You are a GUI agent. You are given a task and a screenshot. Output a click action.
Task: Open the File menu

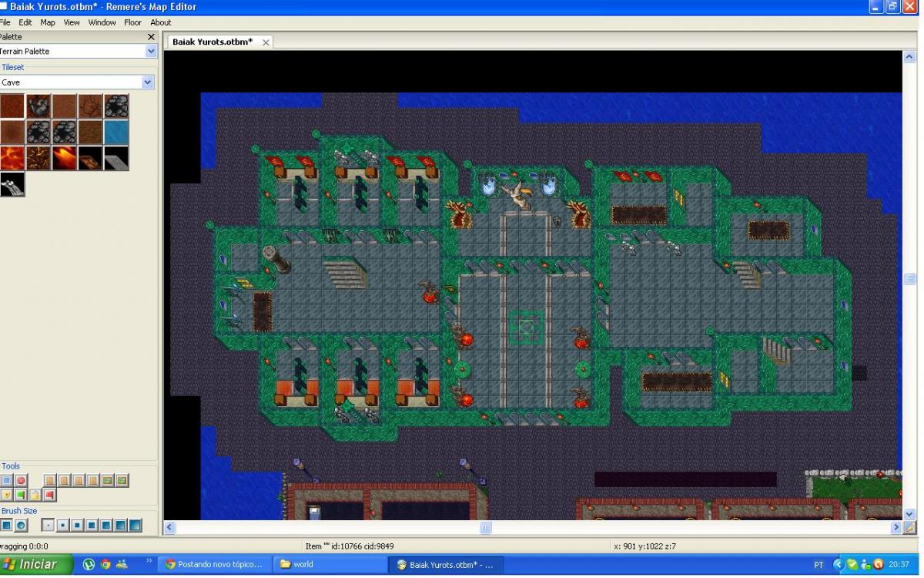pos(5,22)
